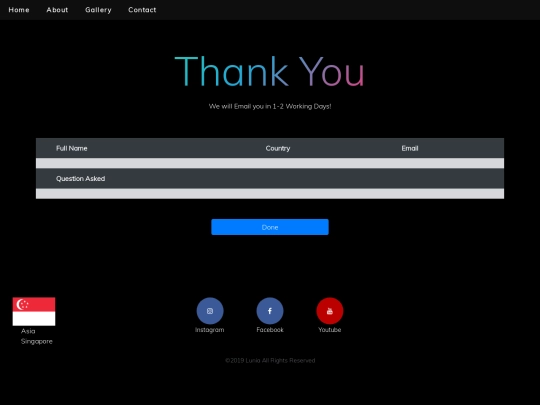Click the Singapore flag image
This screenshot has height=405, width=540.
click(34, 311)
